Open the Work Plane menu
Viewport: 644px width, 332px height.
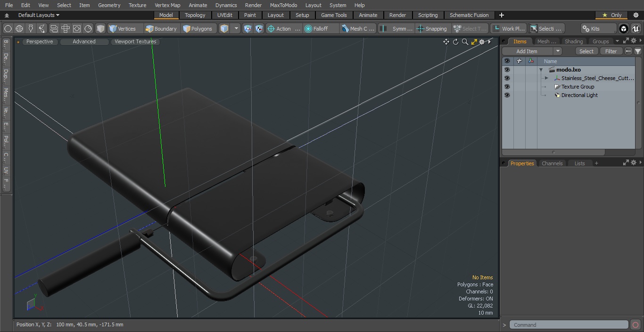[508, 29]
